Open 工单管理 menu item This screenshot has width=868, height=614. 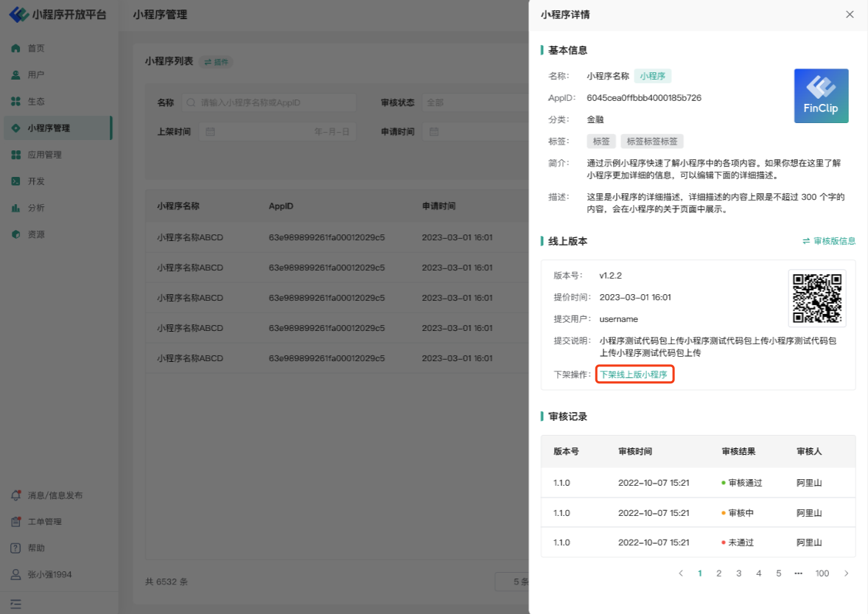[44, 522]
